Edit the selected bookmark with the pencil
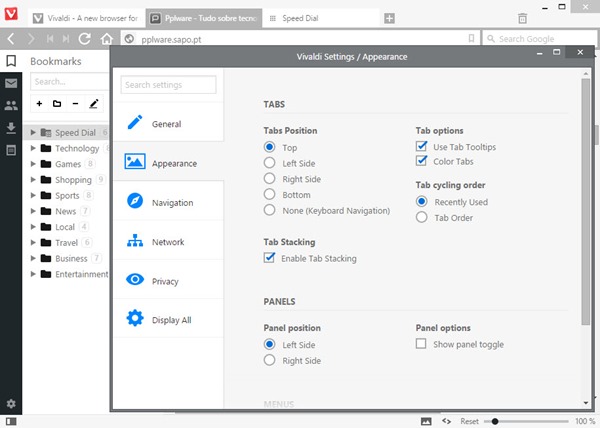This screenshot has width=600, height=428. [94, 104]
